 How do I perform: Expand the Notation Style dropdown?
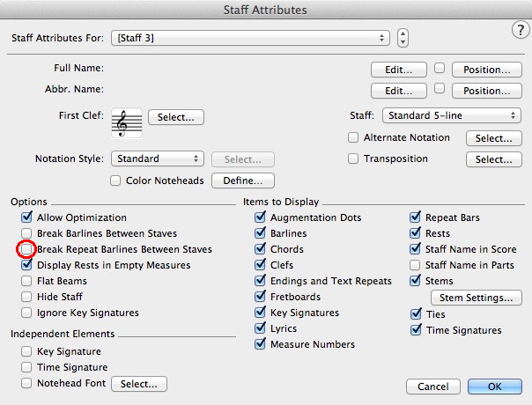tap(158, 159)
